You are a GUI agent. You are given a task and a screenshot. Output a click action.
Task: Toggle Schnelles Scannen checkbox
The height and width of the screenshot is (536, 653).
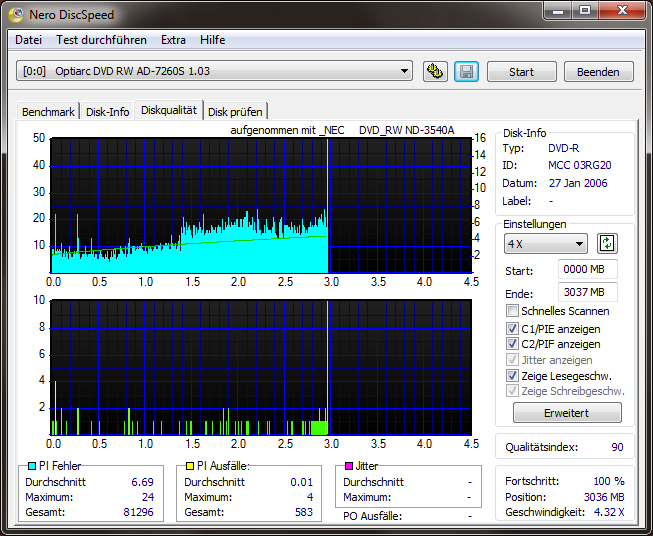(512, 311)
